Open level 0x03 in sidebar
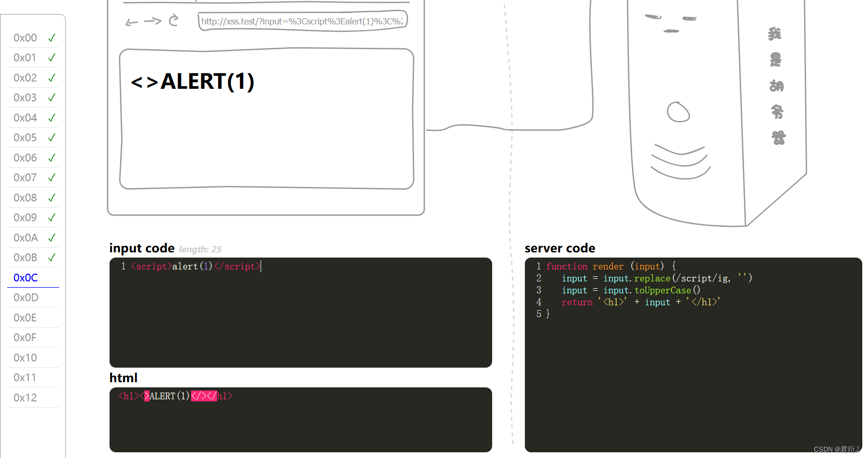Screen dimensions: 868x458 tap(25, 98)
